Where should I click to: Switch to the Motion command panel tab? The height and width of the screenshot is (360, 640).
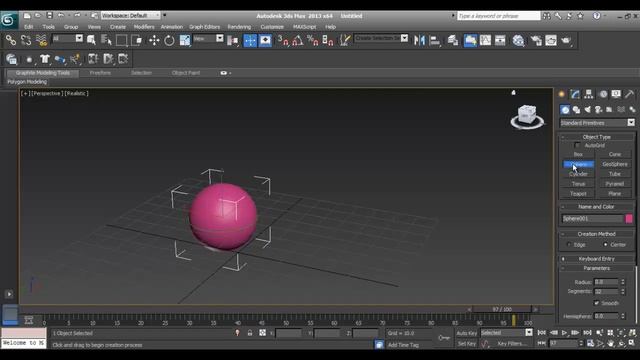603,94
